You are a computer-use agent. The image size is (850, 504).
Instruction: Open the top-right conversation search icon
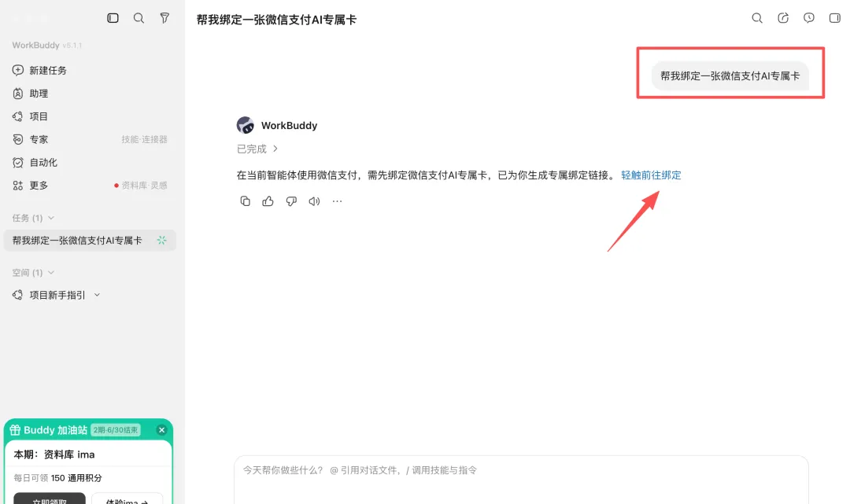[x=757, y=18]
